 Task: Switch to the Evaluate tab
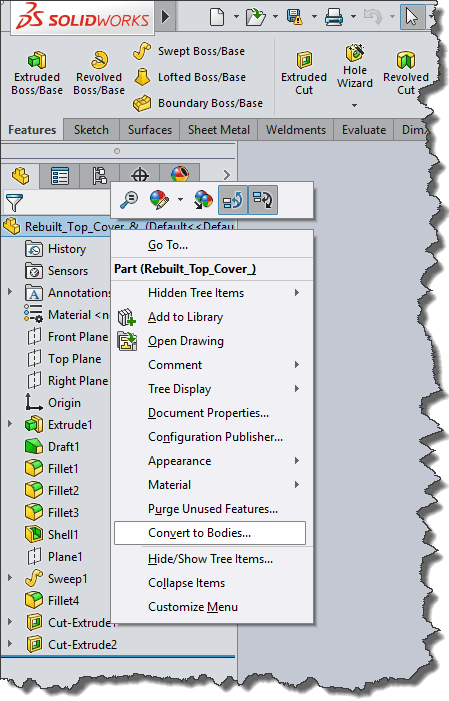pos(364,130)
